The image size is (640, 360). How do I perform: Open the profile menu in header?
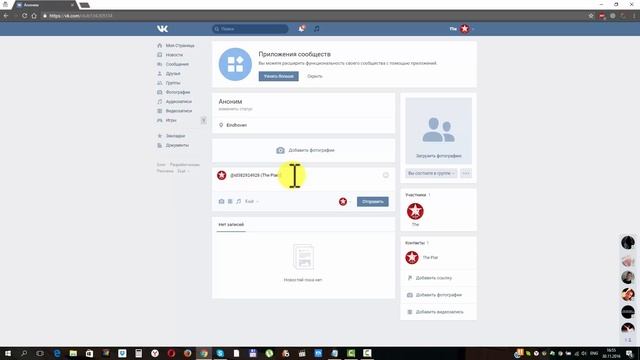pos(462,29)
